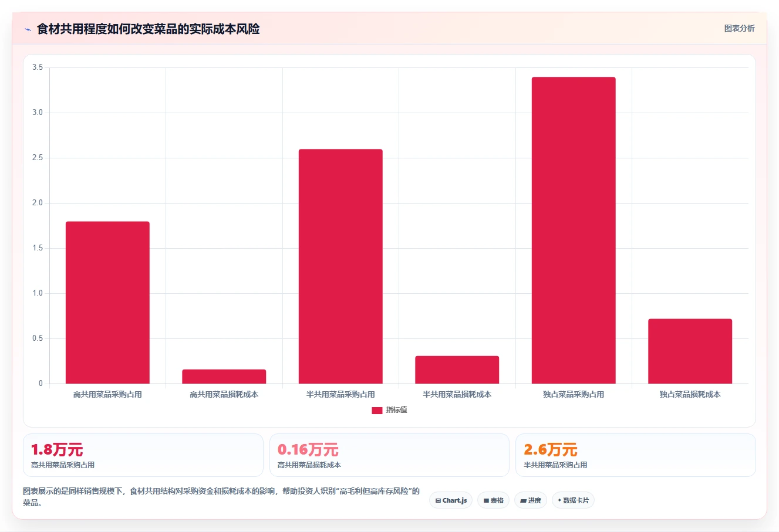
Task: Select the 表格 tag
Action: (x=493, y=500)
